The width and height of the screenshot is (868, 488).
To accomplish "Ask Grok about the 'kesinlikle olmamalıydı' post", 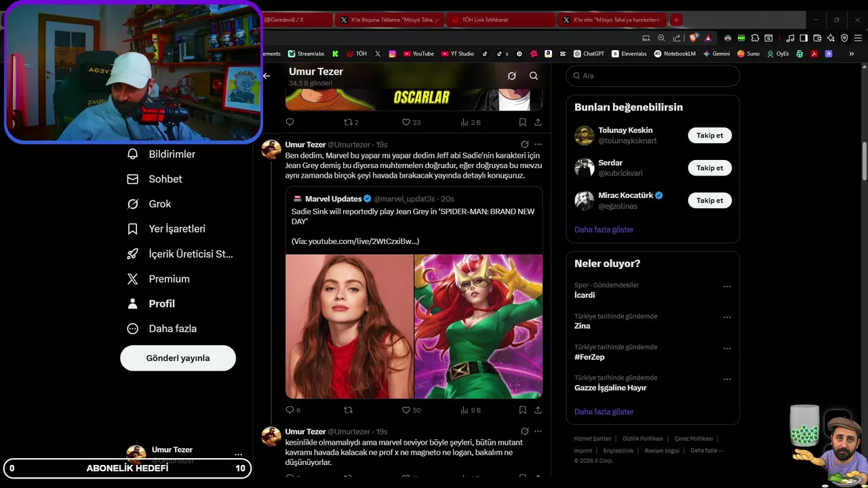I will 524,431.
